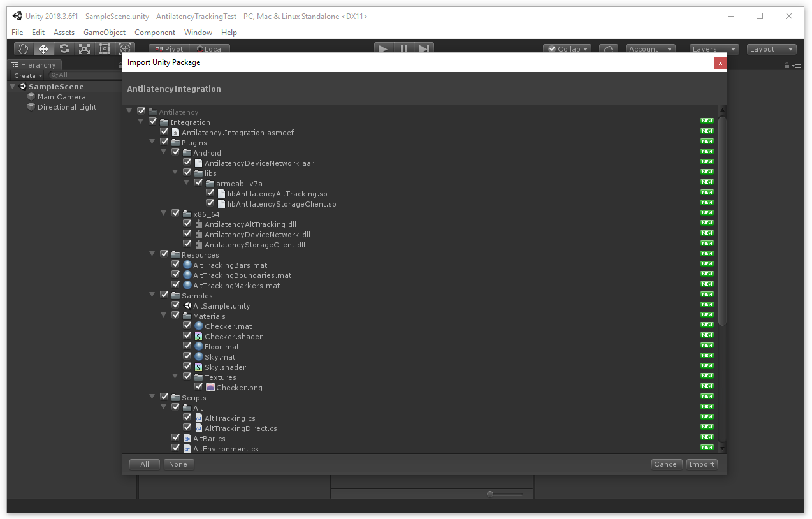Click the Checker.mat material icon
812x519 pixels.
coord(198,326)
